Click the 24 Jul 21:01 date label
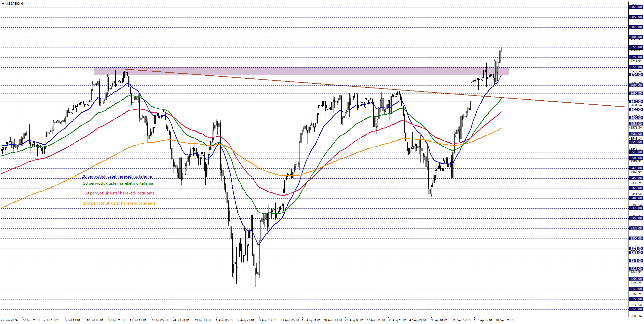The width and height of the screenshot is (644, 324). point(181,320)
